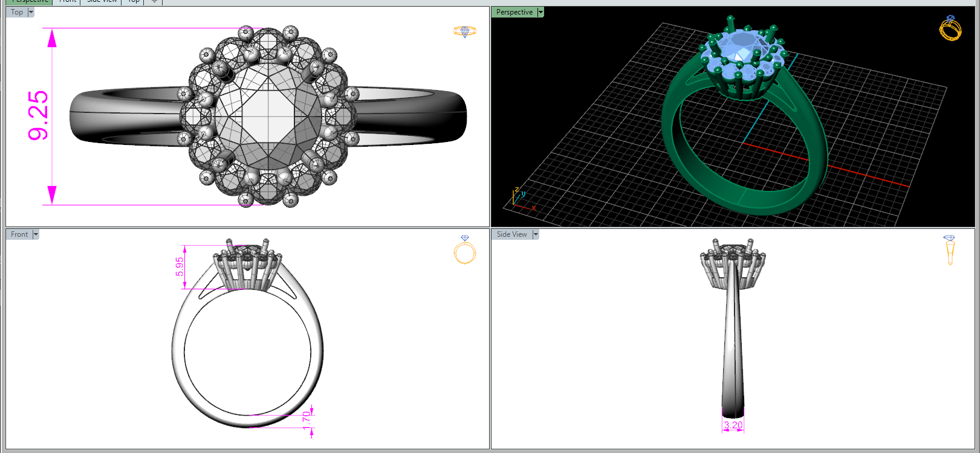Select the center stone in Top viewport
This screenshot has width=980, height=453.
[268, 116]
